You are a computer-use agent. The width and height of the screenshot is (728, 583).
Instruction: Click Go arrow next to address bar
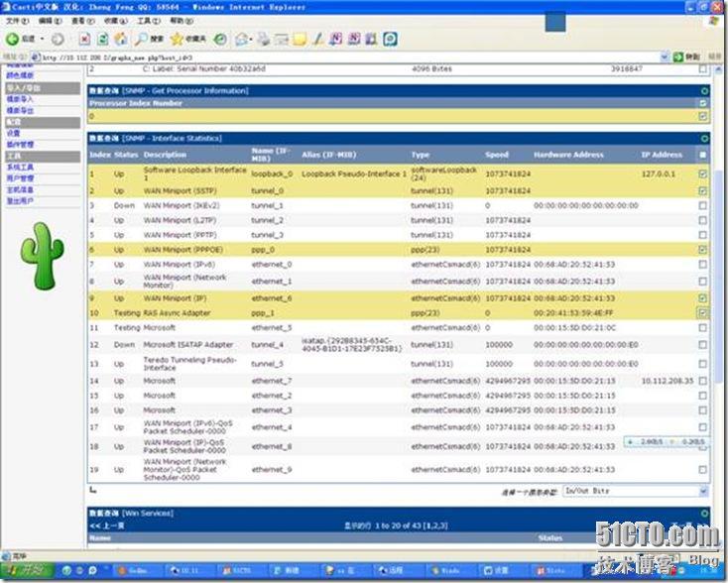(x=678, y=57)
